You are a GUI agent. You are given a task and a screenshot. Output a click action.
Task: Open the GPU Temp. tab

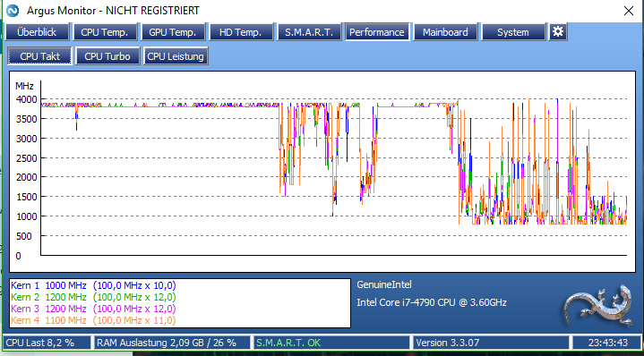tap(173, 32)
